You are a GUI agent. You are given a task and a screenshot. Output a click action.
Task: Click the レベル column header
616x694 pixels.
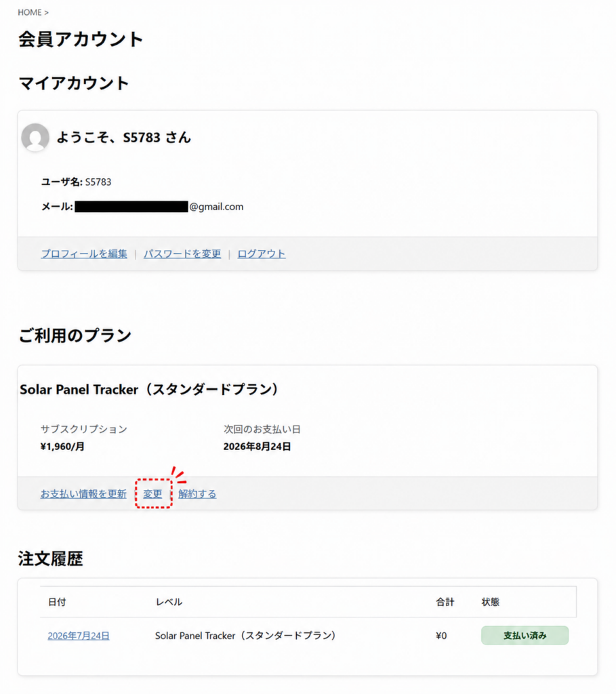point(169,602)
